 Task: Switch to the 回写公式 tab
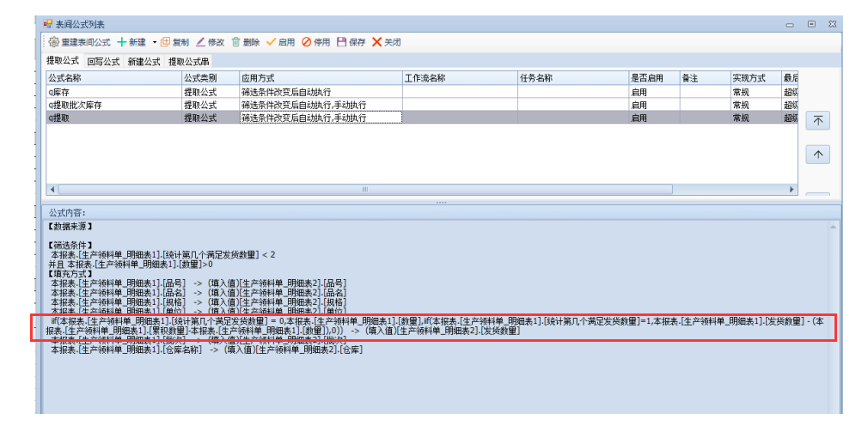pyautogui.click(x=103, y=62)
